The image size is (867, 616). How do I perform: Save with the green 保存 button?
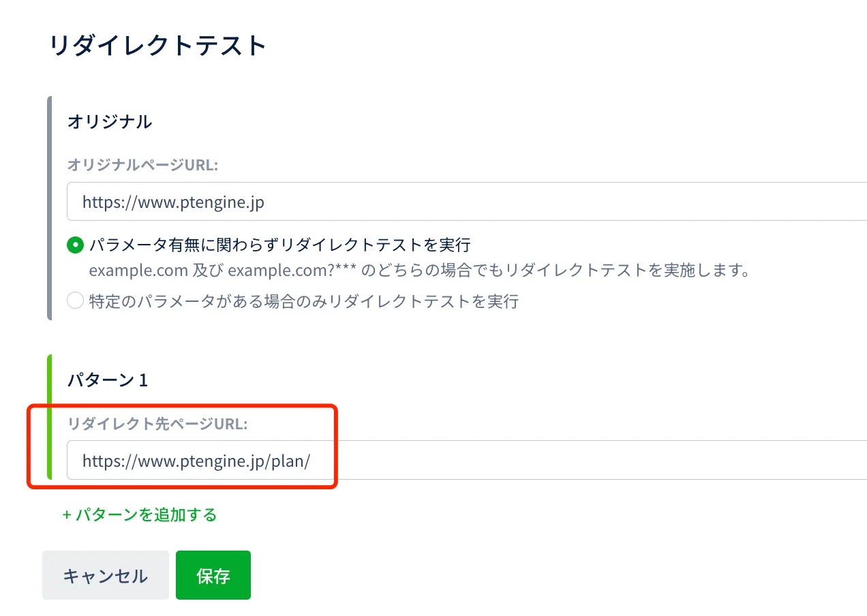213,576
